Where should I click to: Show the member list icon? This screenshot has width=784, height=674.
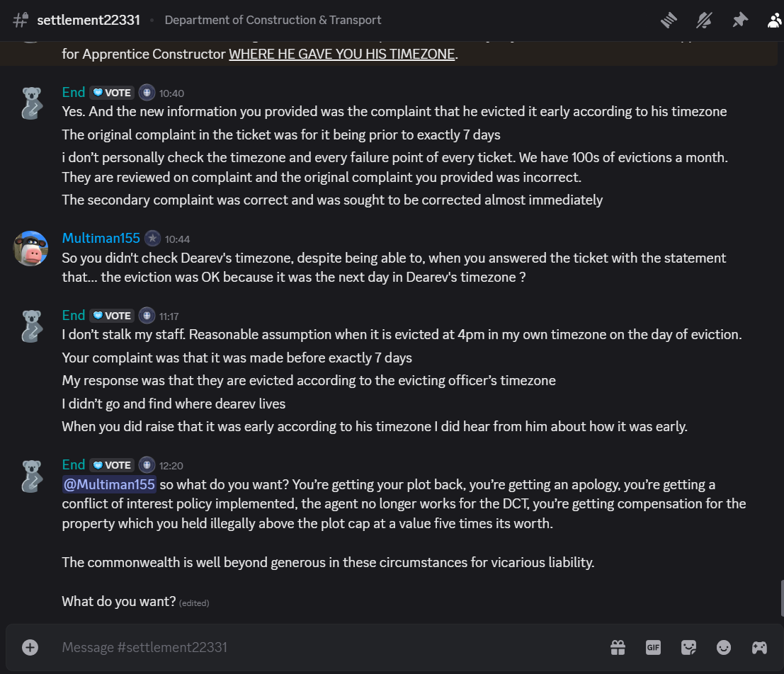click(x=775, y=20)
